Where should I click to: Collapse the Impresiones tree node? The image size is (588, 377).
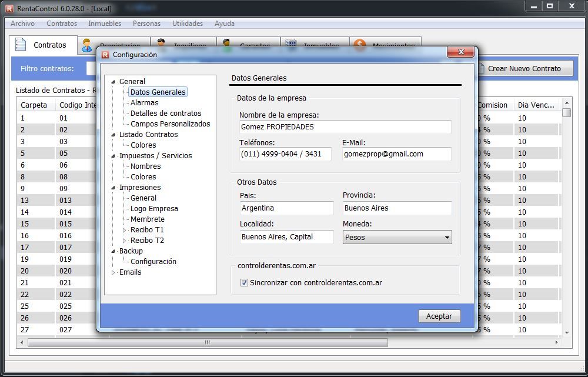[x=113, y=188]
